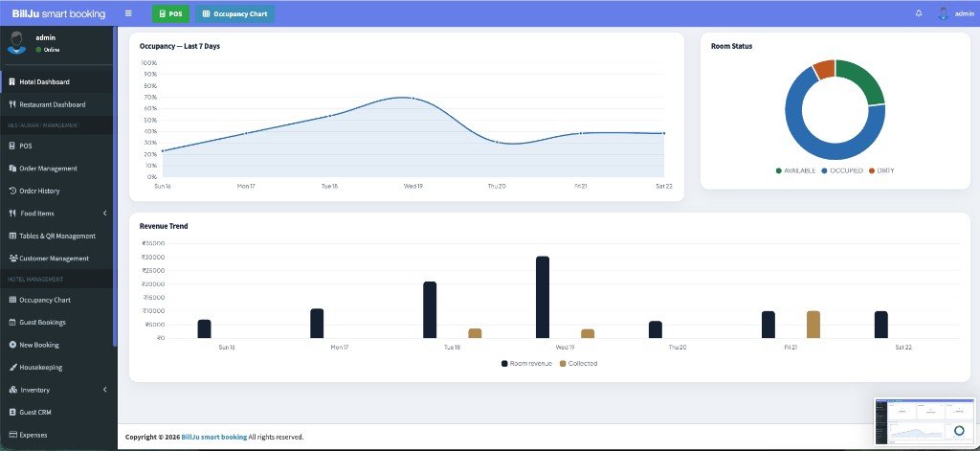This screenshot has width=980, height=451.
Task: Open Hotel Dashboard menu item
Action: click(x=56, y=82)
